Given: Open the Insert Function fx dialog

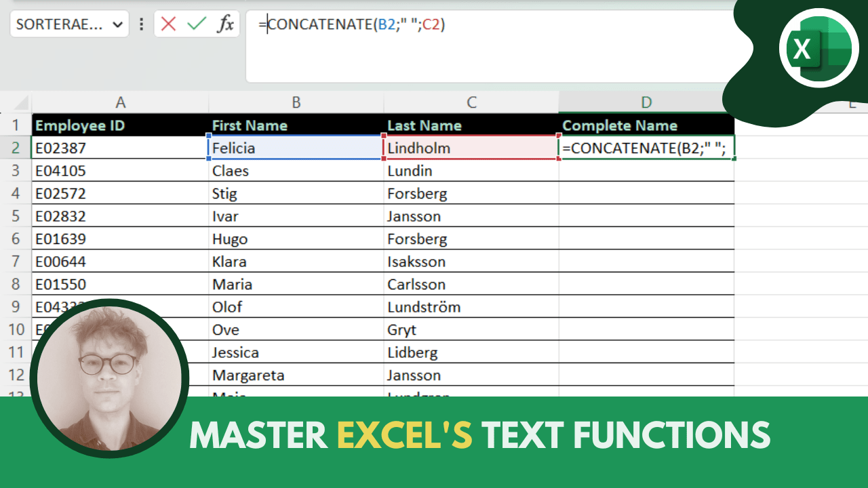Looking at the screenshot, I should (x=225, y=24).
